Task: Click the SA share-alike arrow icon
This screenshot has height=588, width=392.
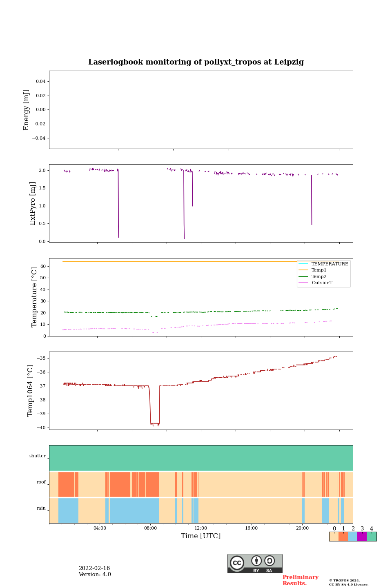Action: tap(269, 561)
